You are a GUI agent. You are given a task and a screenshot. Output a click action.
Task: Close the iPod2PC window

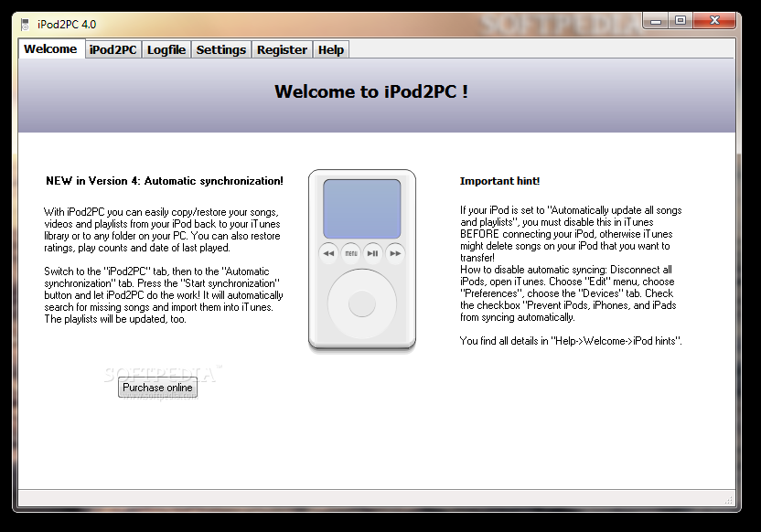pos(716,20)
